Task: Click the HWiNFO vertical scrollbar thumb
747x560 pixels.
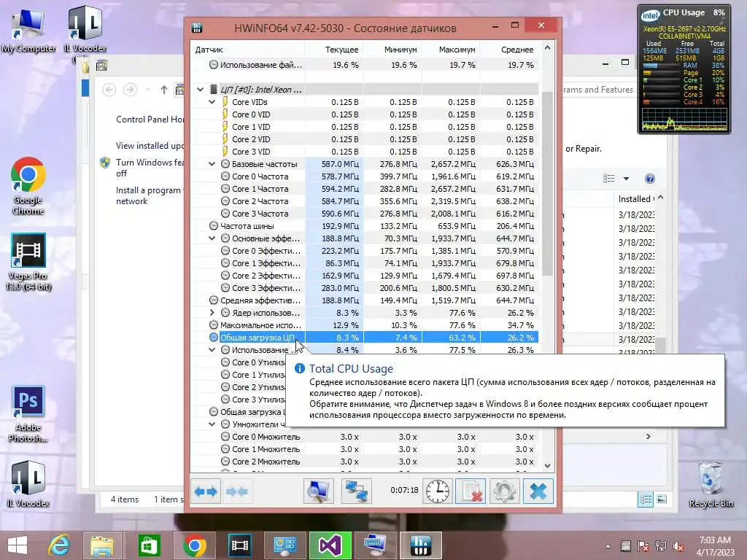Action: click(x=547, y=183)
